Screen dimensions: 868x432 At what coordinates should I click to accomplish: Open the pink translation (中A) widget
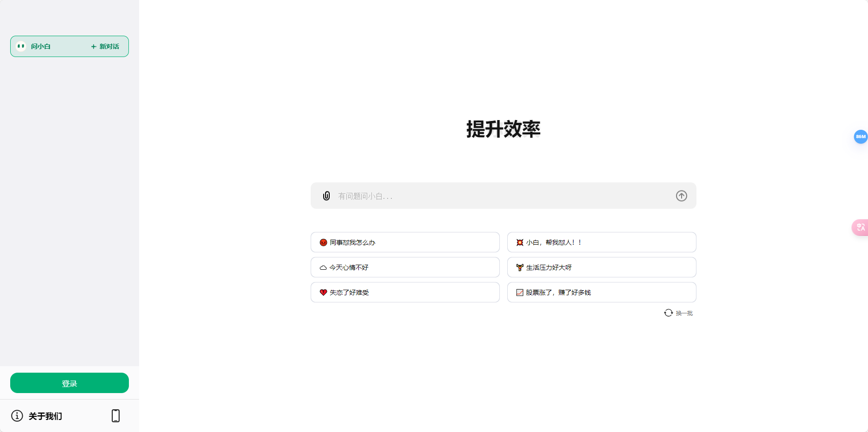coord(861,227)
